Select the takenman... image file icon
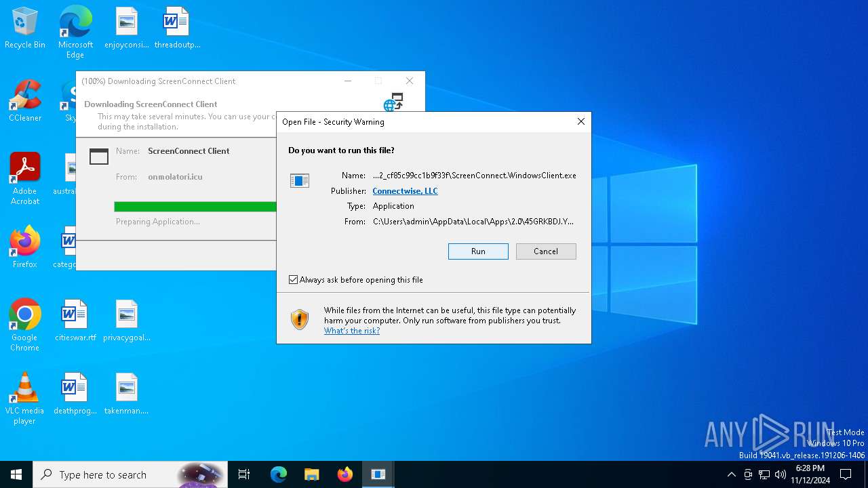 [127, 394]
